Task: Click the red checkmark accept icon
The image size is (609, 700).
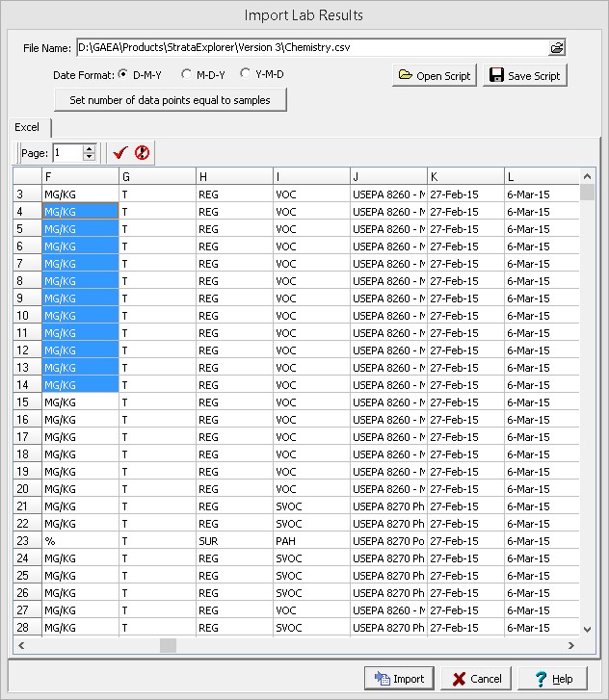Action: [120, 152]
